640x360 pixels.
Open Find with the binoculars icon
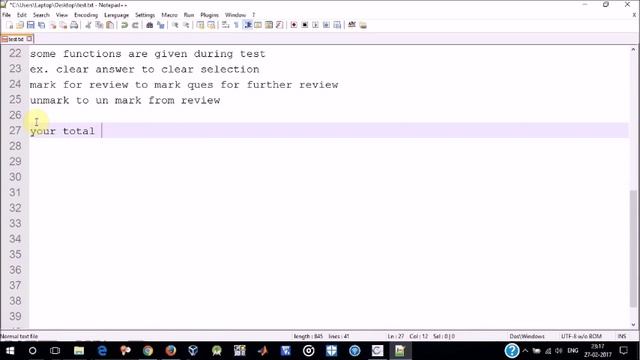tap(150, 25)
